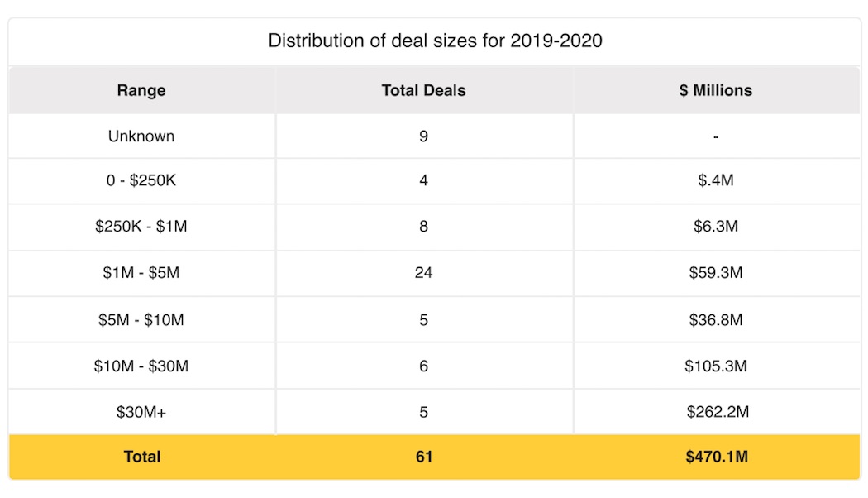Select the $5M - $10M range cell
The height and width of the screenshot is (498, 868).
coord(141,319)
